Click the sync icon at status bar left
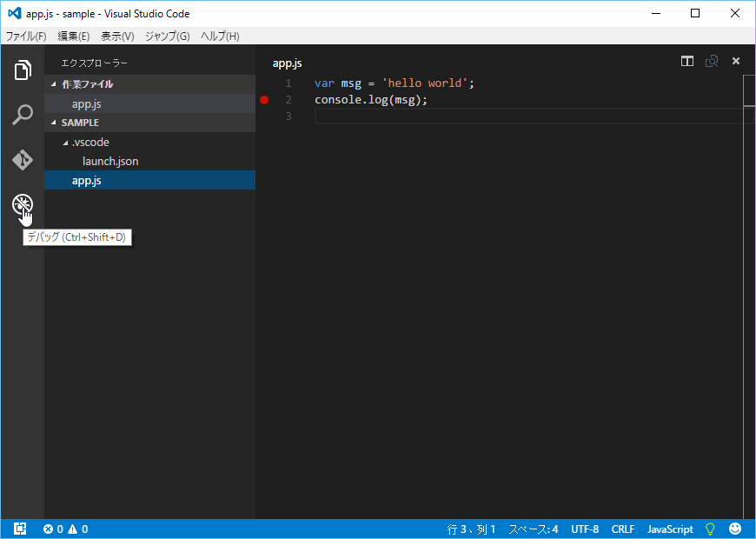Image resolution: width=756 pixels, height=539 pixels. [x=20, y=529]
